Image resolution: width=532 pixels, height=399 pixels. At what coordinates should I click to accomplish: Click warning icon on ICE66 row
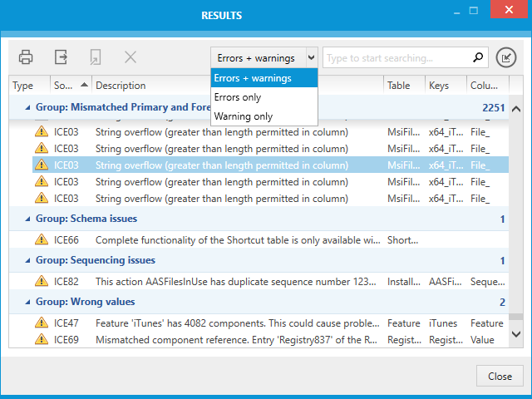point(42,240)
